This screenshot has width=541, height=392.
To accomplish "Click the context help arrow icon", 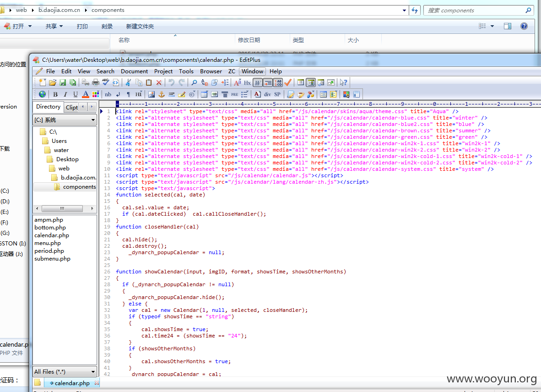I will pos(343,82).
